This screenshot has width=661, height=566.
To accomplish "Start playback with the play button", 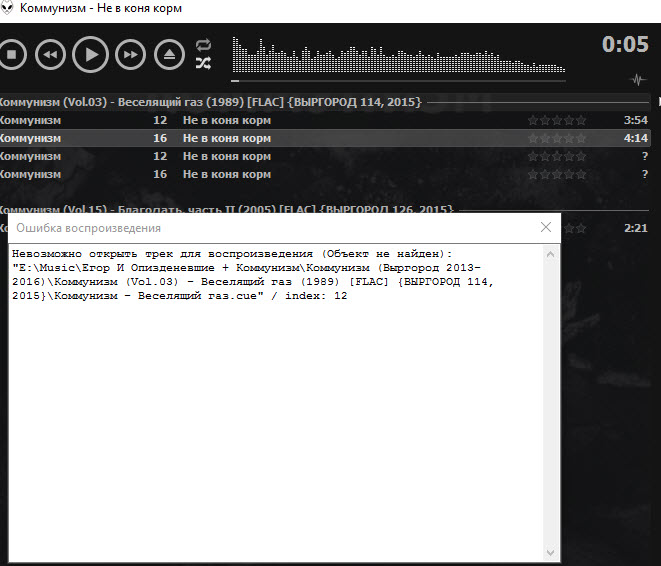I will click(90, 55).
